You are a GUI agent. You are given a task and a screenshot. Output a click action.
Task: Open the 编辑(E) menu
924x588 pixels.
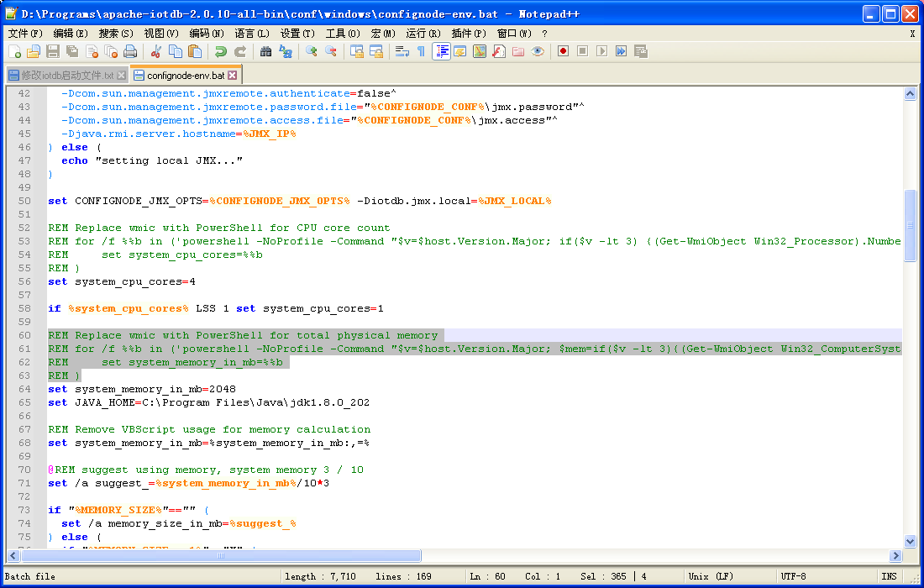pos(71,34)
